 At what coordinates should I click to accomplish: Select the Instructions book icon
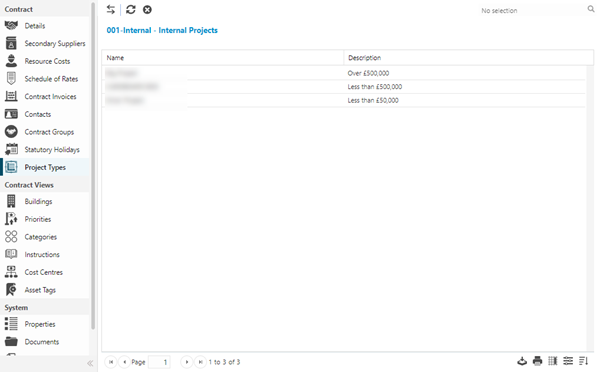point(11,254)
